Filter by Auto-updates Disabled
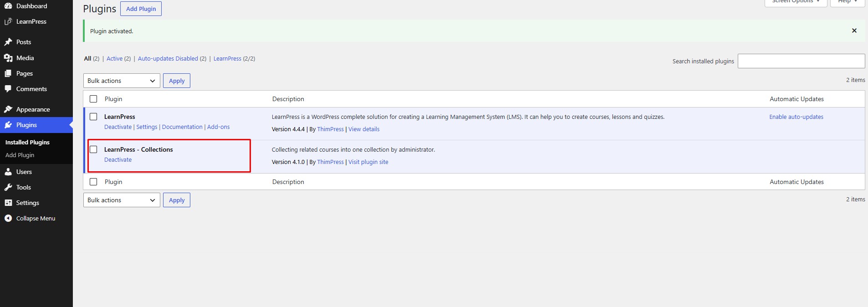 (168, 58)
